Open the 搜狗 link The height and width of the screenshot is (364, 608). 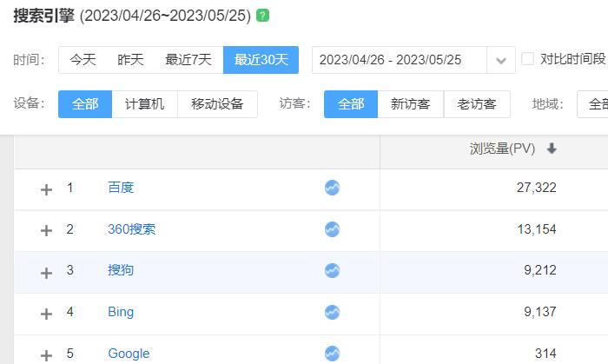tap(121, 270)
